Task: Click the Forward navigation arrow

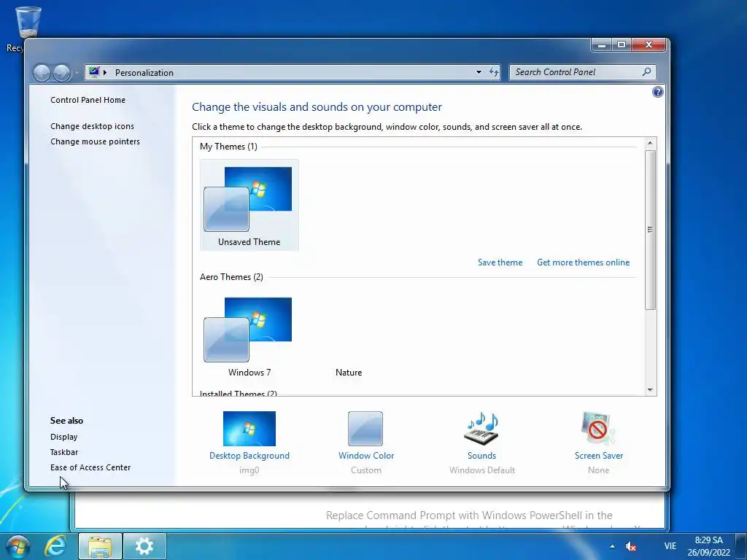Action: (61, 73)
